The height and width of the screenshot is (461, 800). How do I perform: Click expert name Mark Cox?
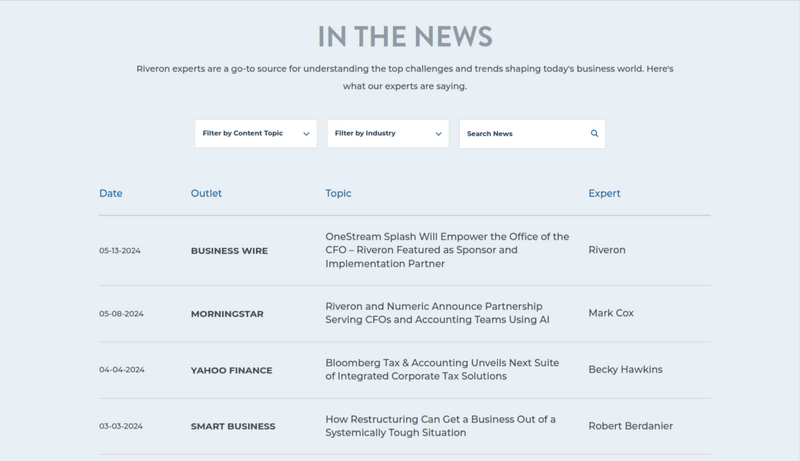pyautogui.click(x=611, y=313)
